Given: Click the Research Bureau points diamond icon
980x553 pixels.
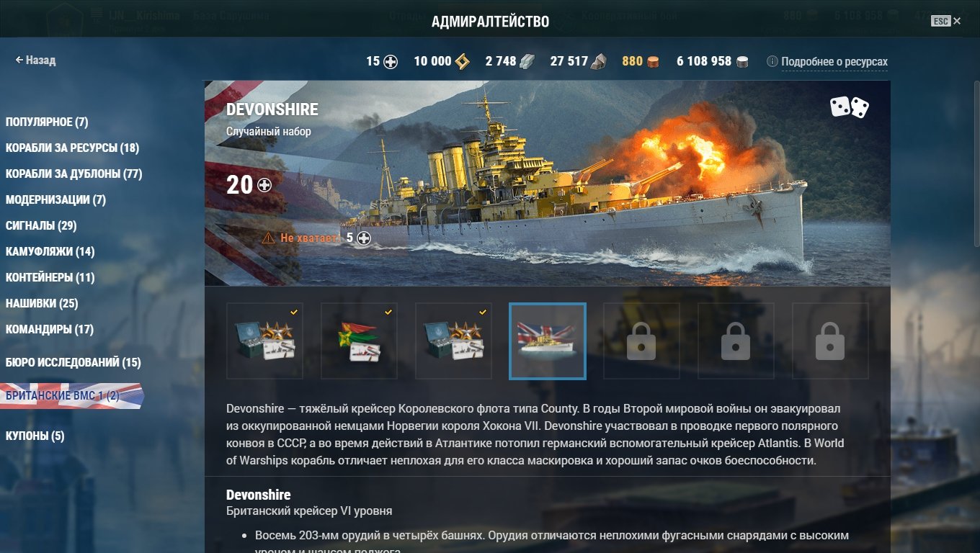Looking at the screenshot, I should click(x=462, y=61).
